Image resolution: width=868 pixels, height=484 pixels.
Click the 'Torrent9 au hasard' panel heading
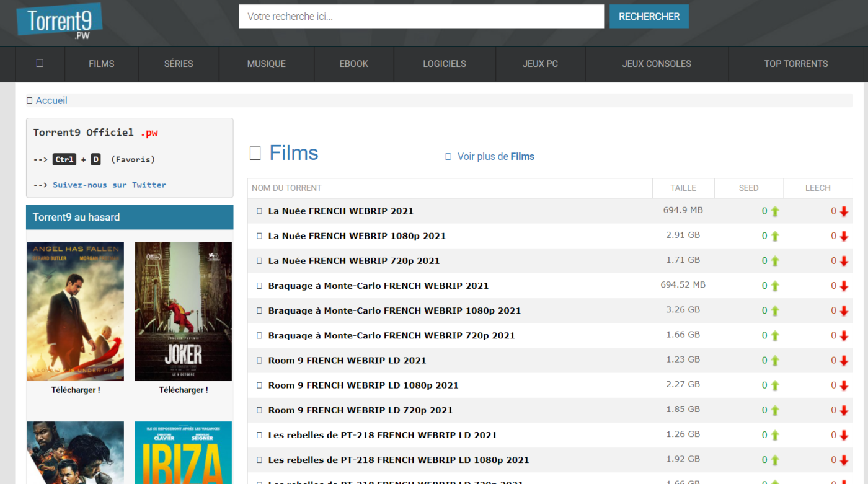coord(130,217)
